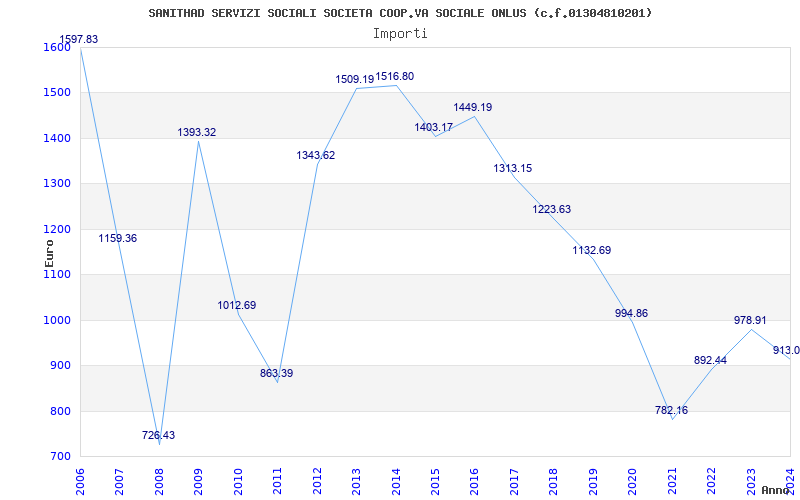Click the 1449.19 value label

tap(473, 107)
